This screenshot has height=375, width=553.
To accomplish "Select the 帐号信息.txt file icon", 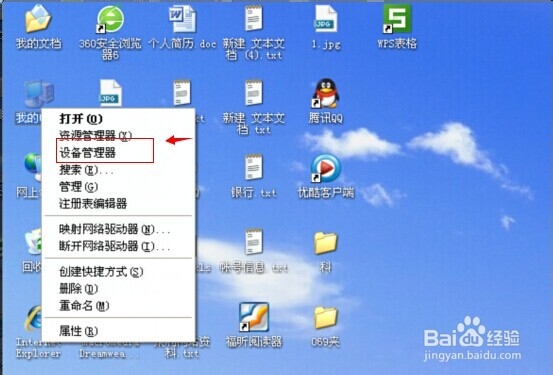I will coord(254,242).
